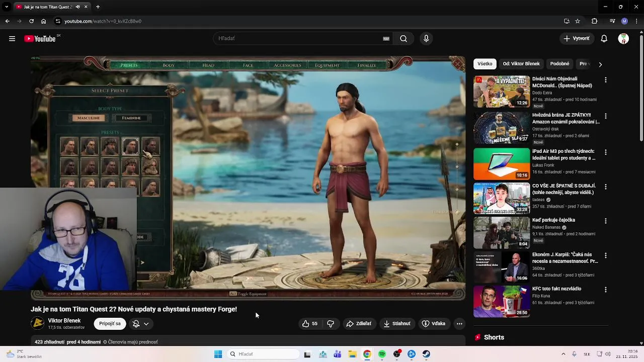Open the iPad Air M3 video thumbnail
The height and width of the screenshot is (362, 644).
pyautogui.click(x=502, y=164)
